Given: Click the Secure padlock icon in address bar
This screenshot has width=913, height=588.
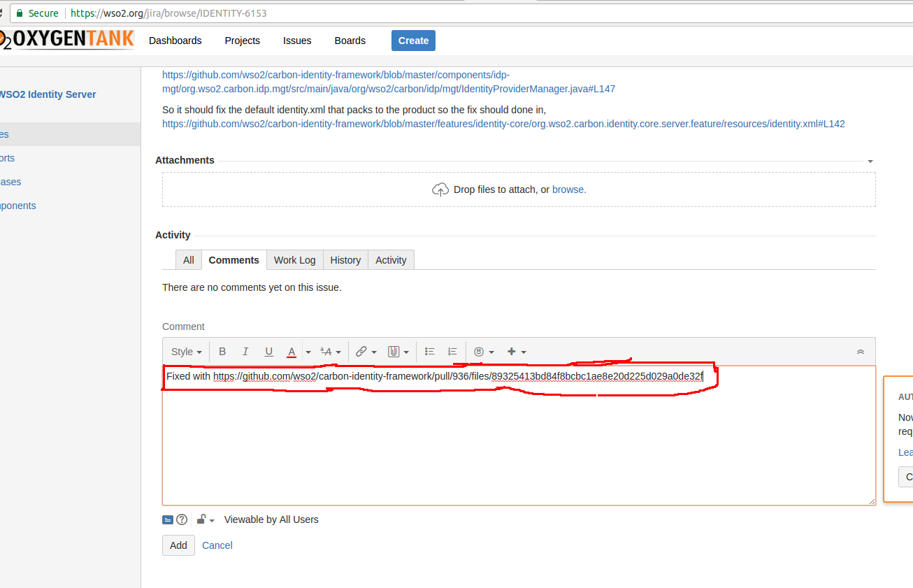Looking at the screenshot, I should [x=20, y=13].
